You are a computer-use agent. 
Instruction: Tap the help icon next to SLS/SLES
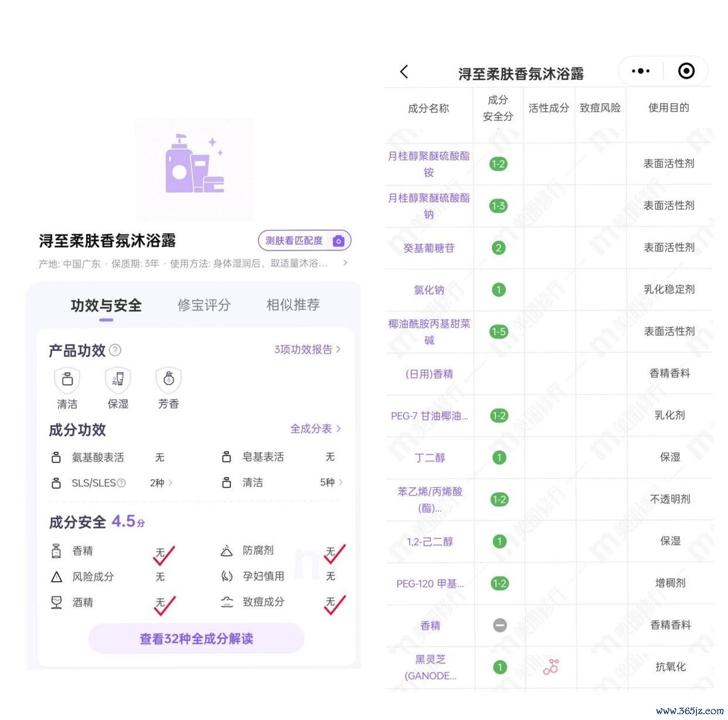point(121,483)
